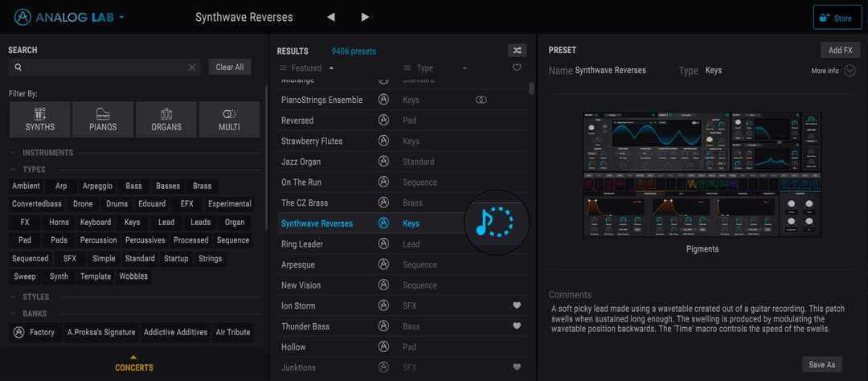Click Arturia logo on Jazz Organ row
Viewport: 868px width, 381px height.
pyautogui.click(x=383, y=162)
